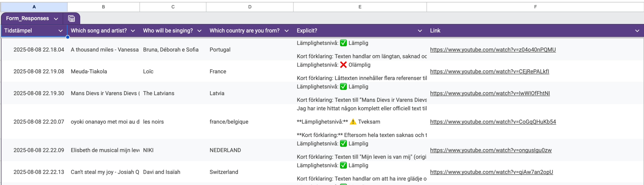This screenshot has width=644, height=185.
Task: Open the 'Who will be singing?' column dropdown
Action: click(199, 31)
